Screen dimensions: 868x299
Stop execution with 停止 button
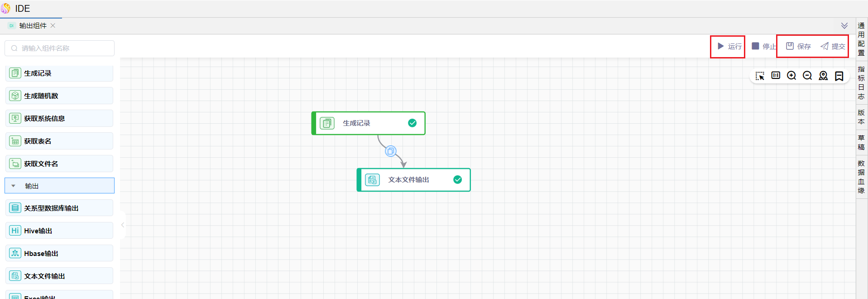(x=763, y=46)
